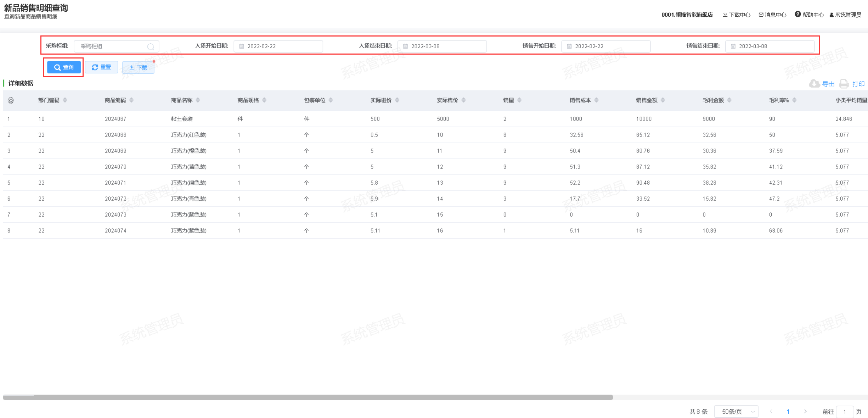Open the 入场开始日期 date picker

[278, 46]
